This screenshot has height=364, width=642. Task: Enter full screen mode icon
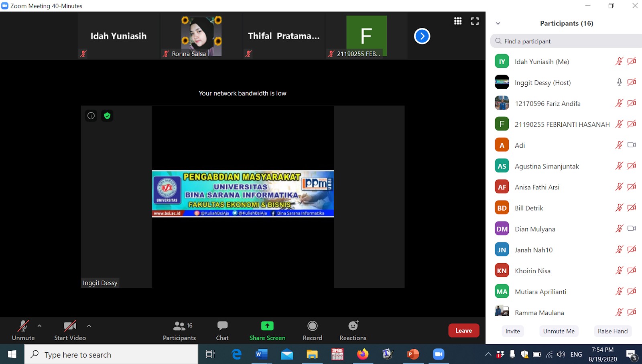click(x=475, y=21)
